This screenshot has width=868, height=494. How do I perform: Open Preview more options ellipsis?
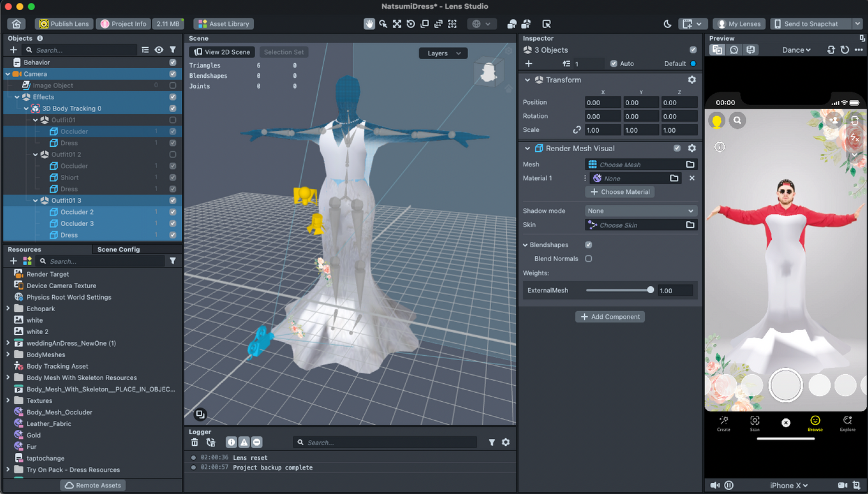(858, 50)
